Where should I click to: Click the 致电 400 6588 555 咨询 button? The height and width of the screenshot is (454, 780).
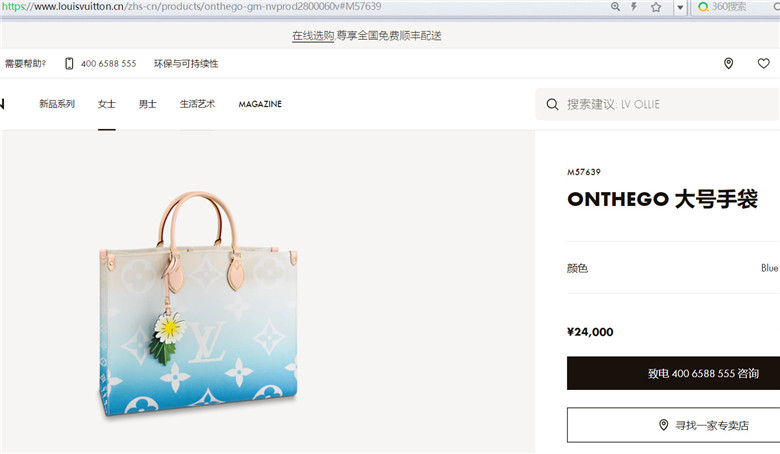[674, 373]
